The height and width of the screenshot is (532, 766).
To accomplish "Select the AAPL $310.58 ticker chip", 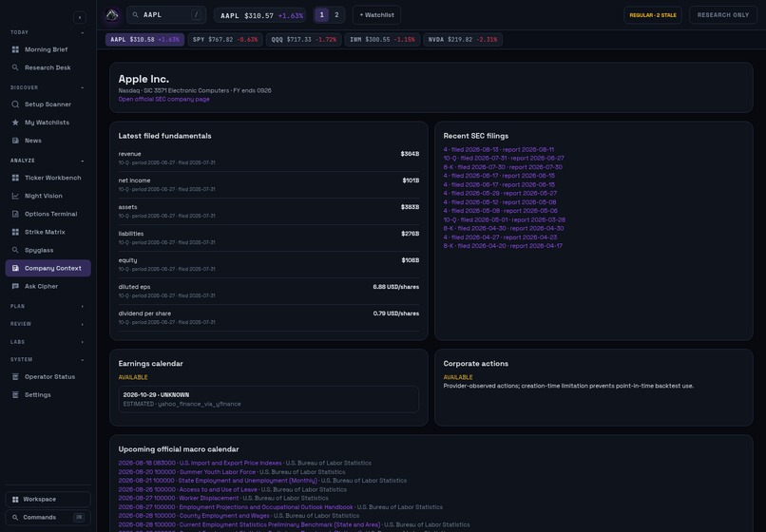I will 144,40.
